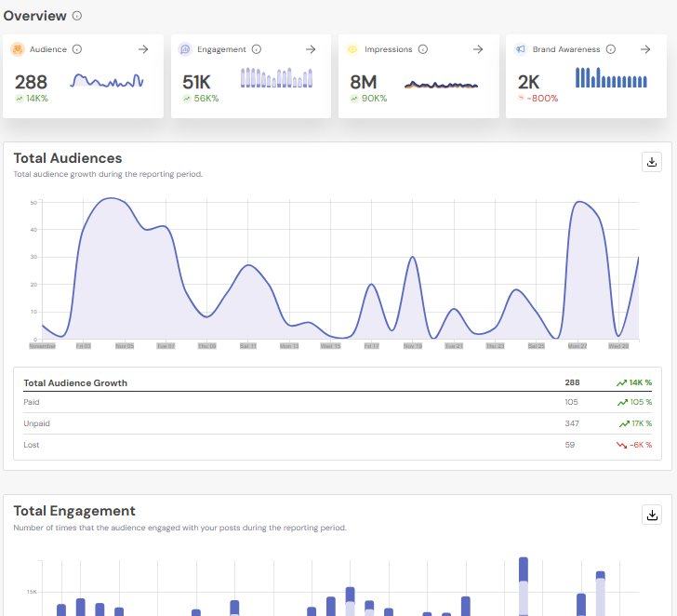Click the -6K % change in Lost row
This screenshot has height=616, width=677.
click(x=641, y=445)
